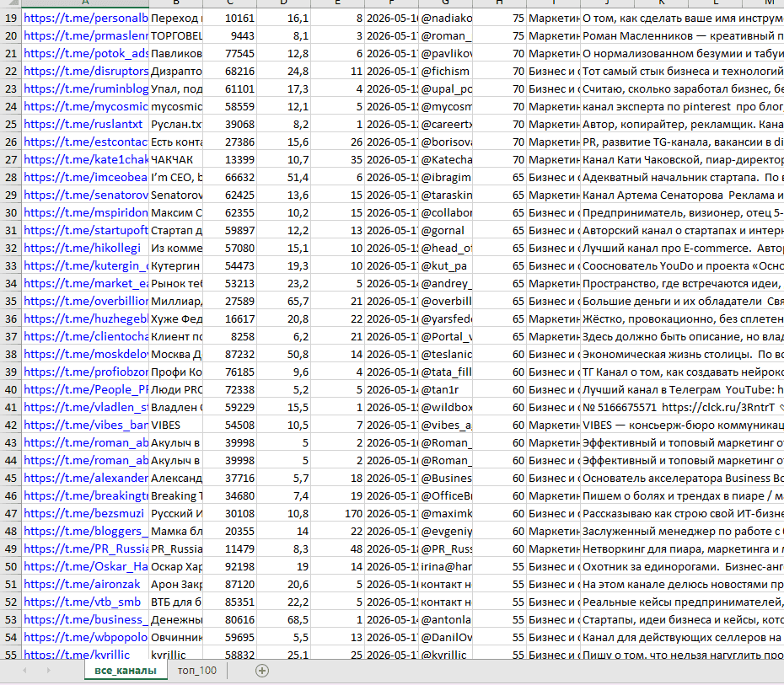Click next sheet navigation arrow

49,671
